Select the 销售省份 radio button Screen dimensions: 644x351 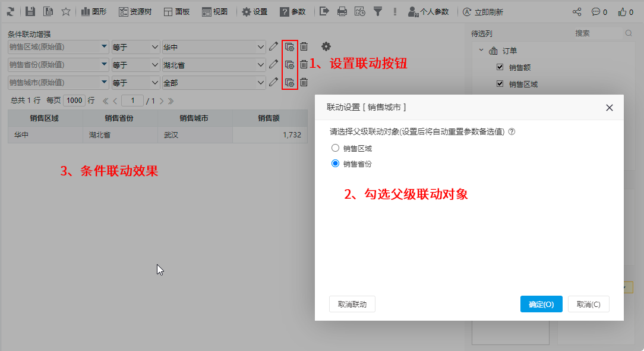[x=335, y=164]
